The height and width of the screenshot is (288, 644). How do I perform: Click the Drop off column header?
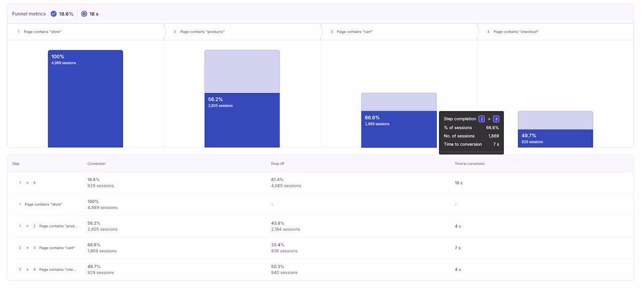point(278,164)
